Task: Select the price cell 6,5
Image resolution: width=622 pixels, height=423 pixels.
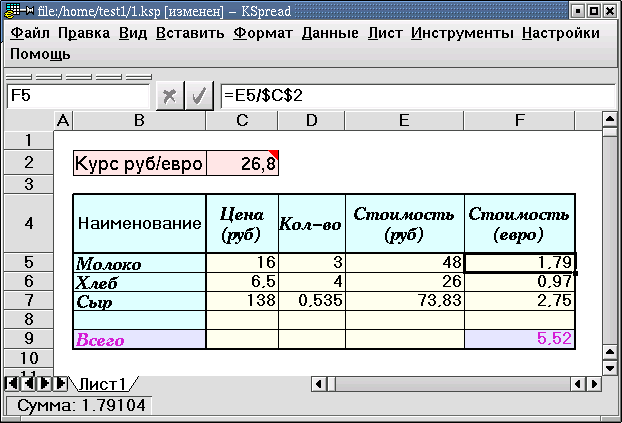Action: click(242, 282)
